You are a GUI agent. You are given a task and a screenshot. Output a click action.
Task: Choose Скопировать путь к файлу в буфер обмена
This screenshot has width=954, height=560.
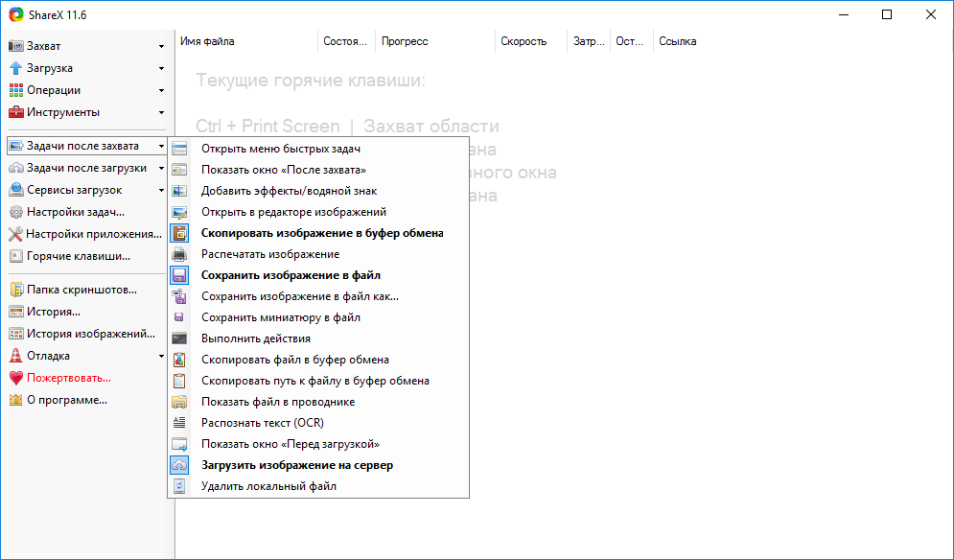[x=318, y=381]
